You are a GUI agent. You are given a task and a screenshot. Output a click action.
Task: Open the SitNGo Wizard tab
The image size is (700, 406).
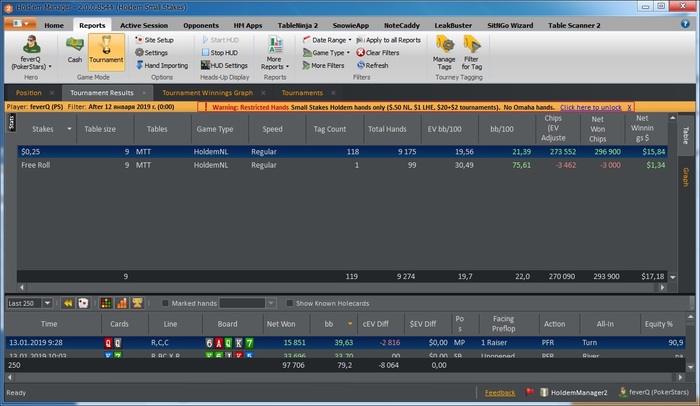pos(510,25)
